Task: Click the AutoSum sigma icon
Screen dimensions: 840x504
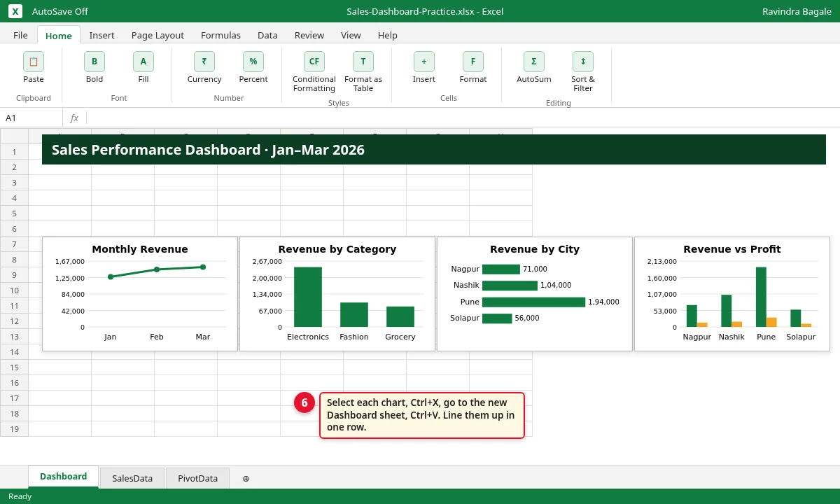Action: (534, 62)
